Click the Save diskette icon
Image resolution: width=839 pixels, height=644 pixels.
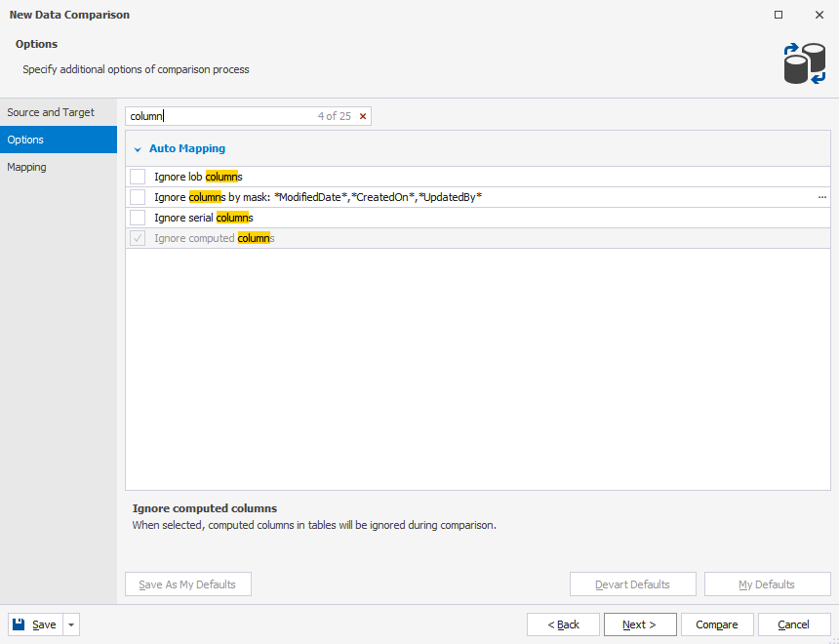point(18,624)
